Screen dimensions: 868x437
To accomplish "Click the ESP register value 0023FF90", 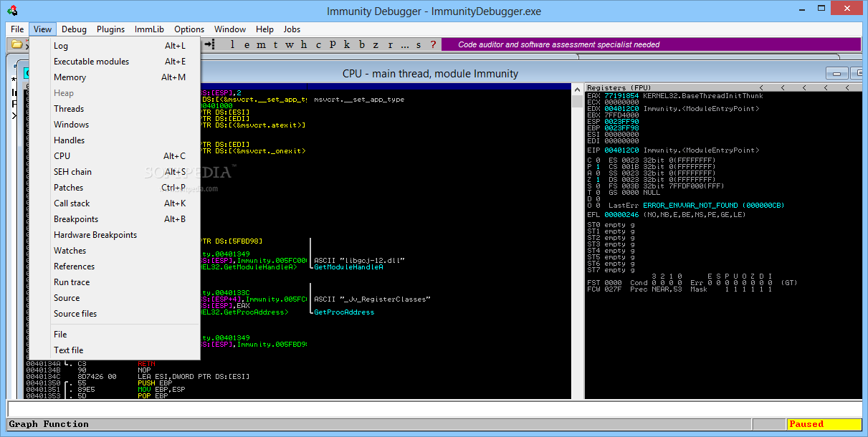I will tap(621, 122).
